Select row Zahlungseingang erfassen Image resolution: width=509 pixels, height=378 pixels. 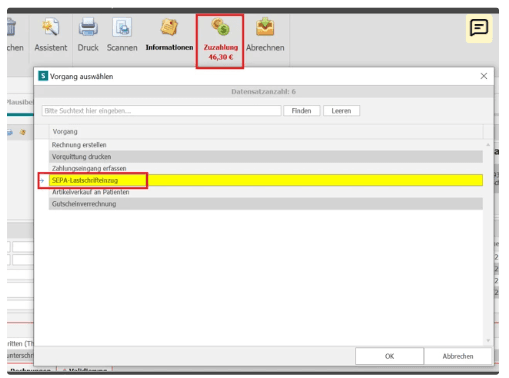pos(266,168)
